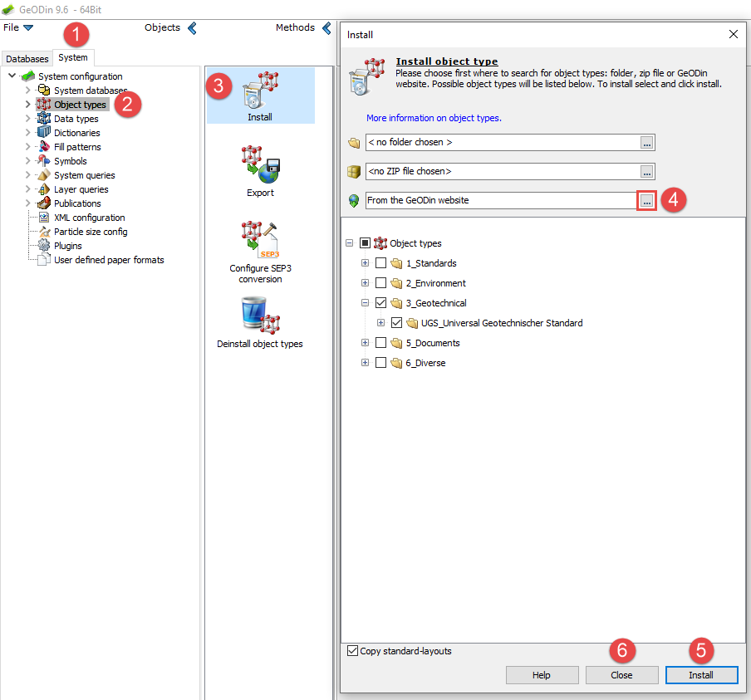Choose Particle size config item
751x700 pixels.
(91, 232)
